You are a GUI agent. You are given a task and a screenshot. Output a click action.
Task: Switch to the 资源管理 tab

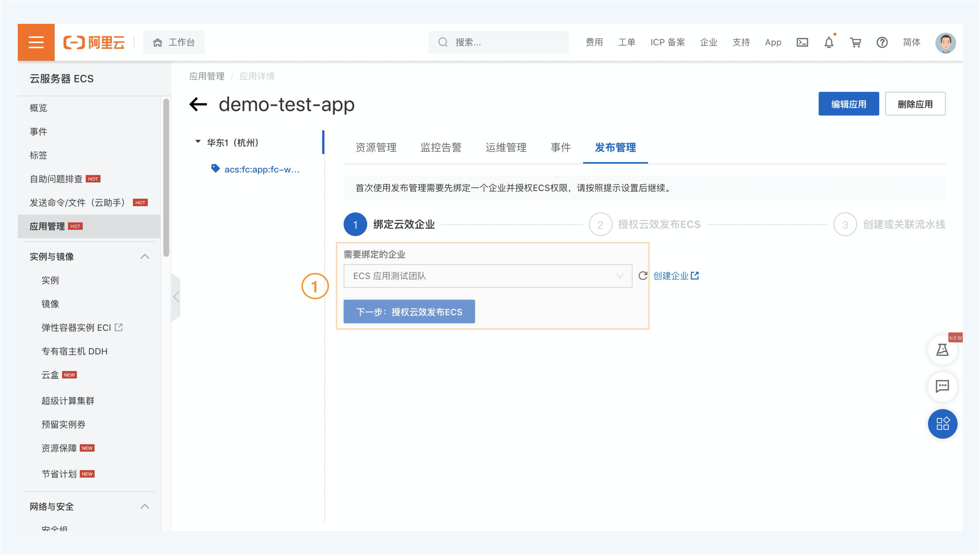click(376, 148)
